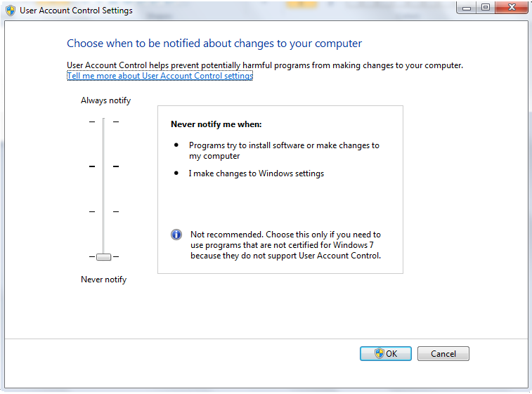Maximize the User Account Control Settings window

pyautogui.click(x=486, y=8)
